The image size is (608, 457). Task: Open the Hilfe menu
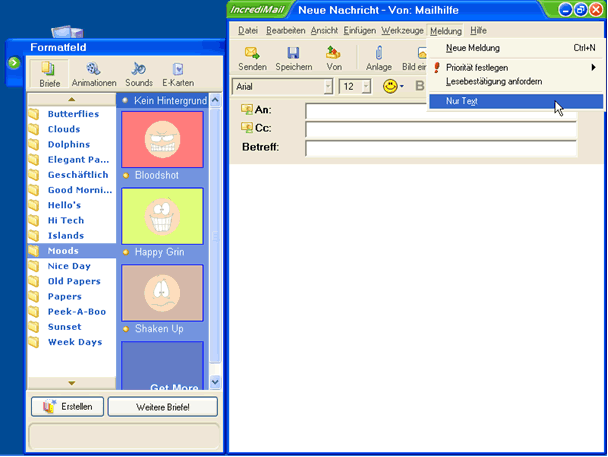coord(478,30)
